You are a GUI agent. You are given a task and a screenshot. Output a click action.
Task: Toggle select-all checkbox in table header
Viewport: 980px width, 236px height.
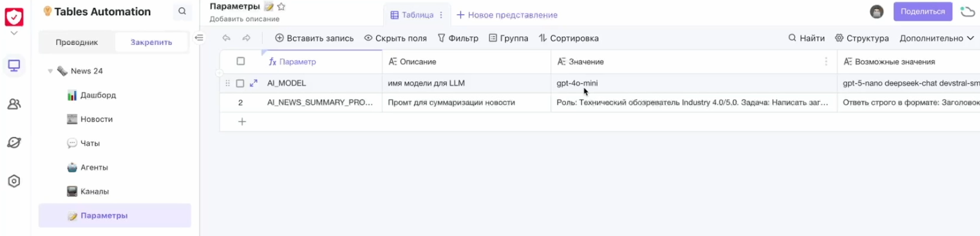[x=240, y=62]
